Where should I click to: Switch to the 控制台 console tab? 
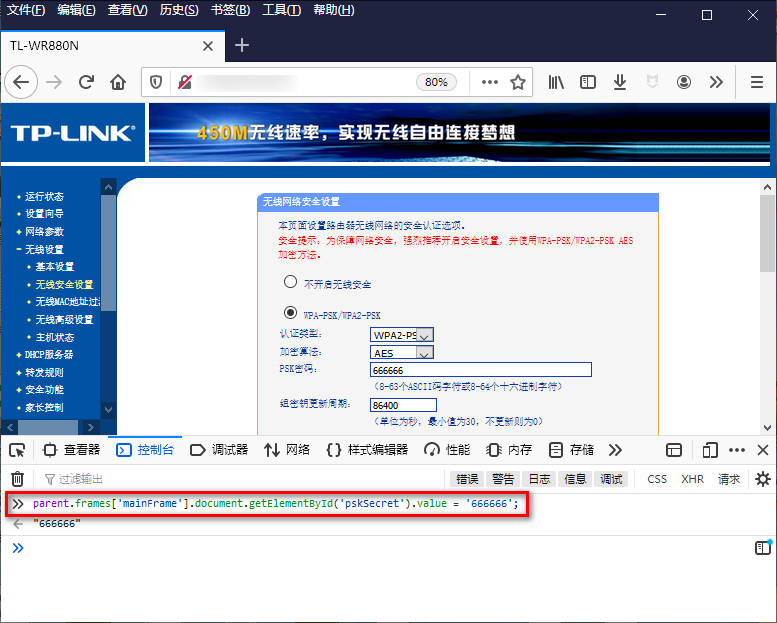(x=145, y=450)
